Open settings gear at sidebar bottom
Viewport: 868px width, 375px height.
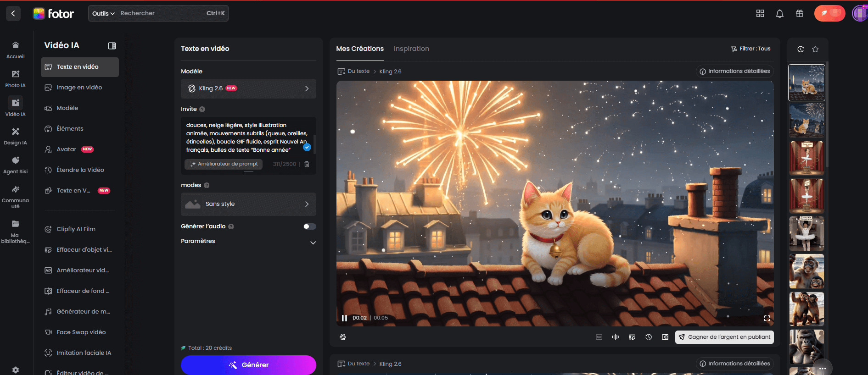(16, 370)
